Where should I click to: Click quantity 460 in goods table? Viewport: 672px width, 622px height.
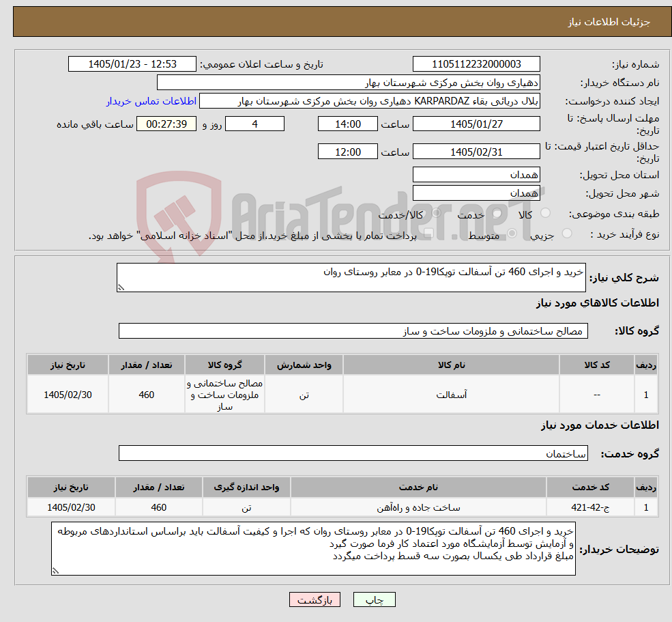click(x=147, y=395)
